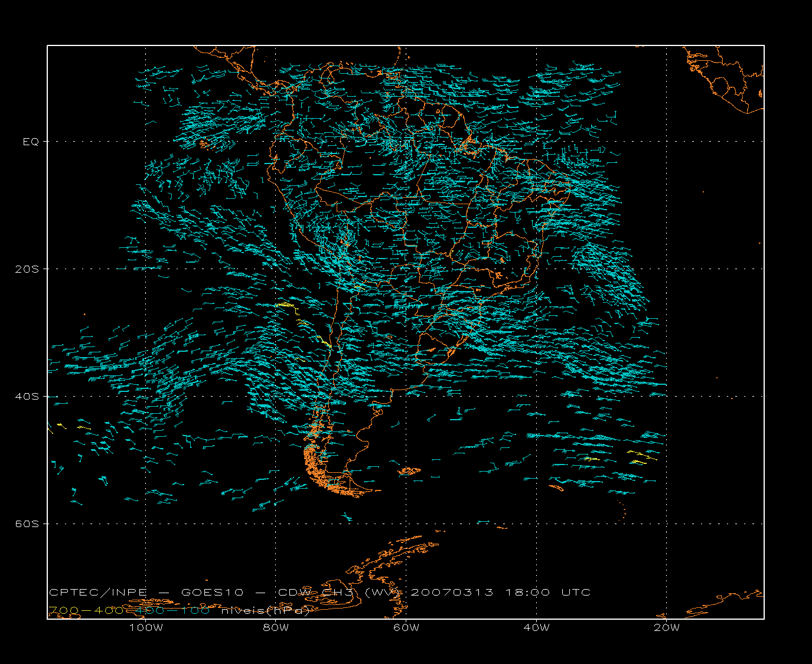The width and height of the screenshot is (812, 664).
Task: Click the 'niveis(hPa)' legend label
Action: 265,610
